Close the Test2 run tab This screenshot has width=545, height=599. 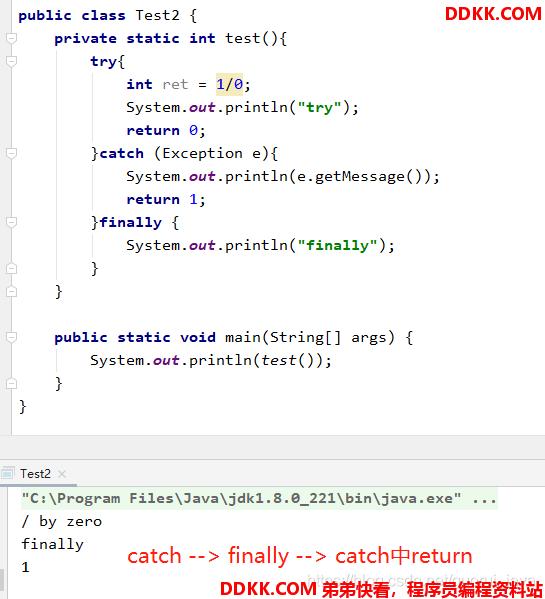click(62, 474)
